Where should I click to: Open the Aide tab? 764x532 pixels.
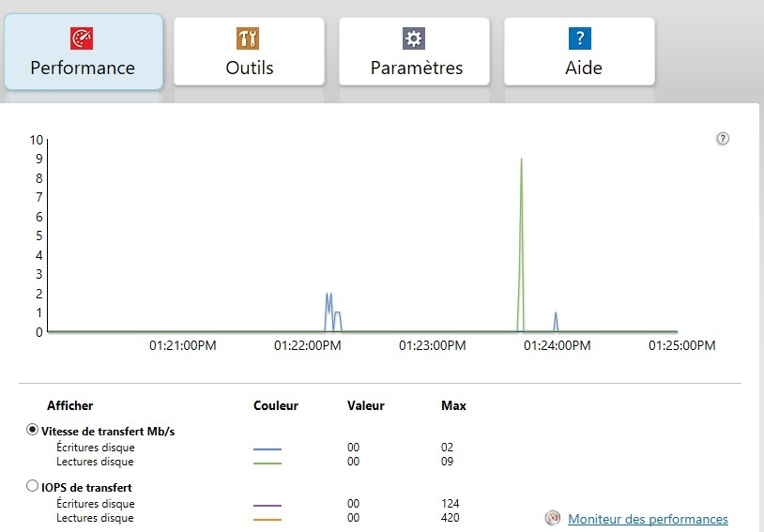pyautogui.click(x=579, y=52)
